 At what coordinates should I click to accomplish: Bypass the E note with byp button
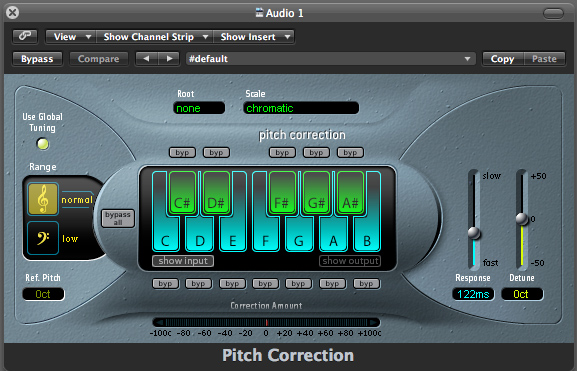pyautogui.click(x=232, y=284)
